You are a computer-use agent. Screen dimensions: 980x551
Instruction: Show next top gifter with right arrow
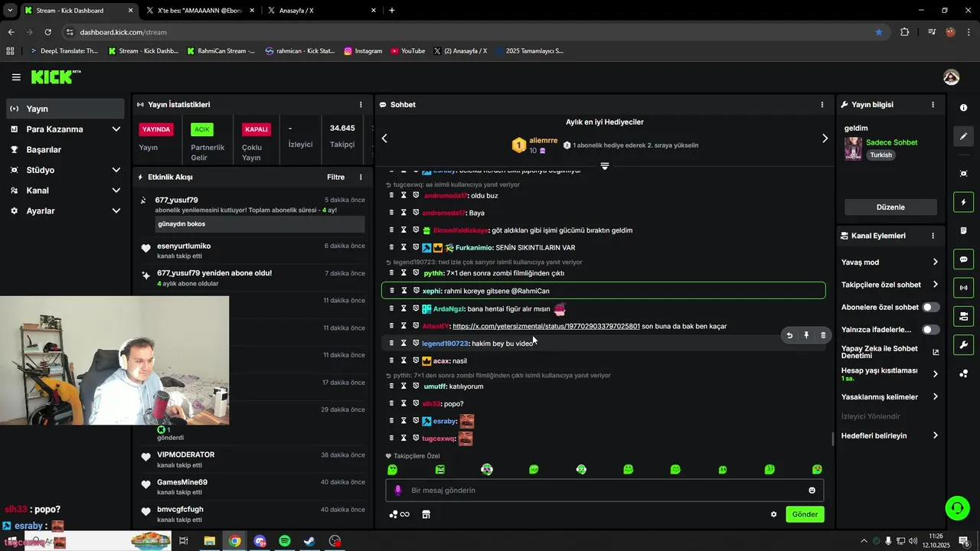click(x=825, y=139)
